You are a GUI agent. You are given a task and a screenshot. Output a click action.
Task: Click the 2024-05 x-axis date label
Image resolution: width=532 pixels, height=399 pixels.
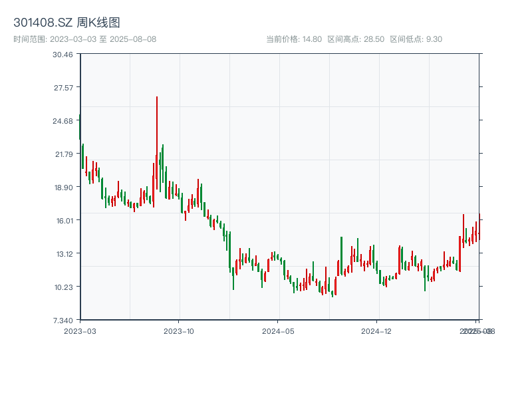tap(279, 331)
